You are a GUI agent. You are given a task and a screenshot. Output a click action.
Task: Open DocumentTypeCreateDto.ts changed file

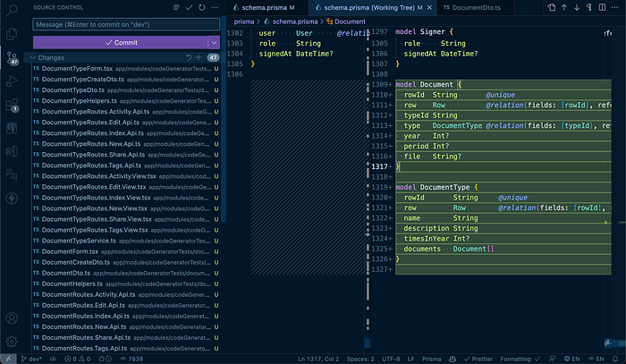pos(126,80)
